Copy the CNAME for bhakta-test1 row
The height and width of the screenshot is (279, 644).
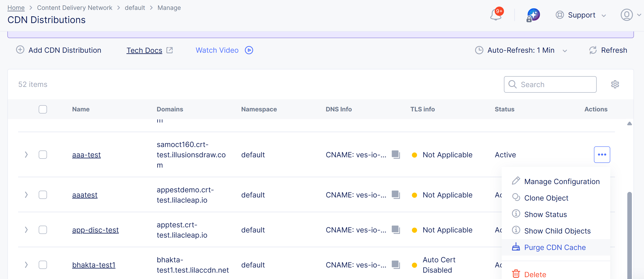[x=395, y=265]
